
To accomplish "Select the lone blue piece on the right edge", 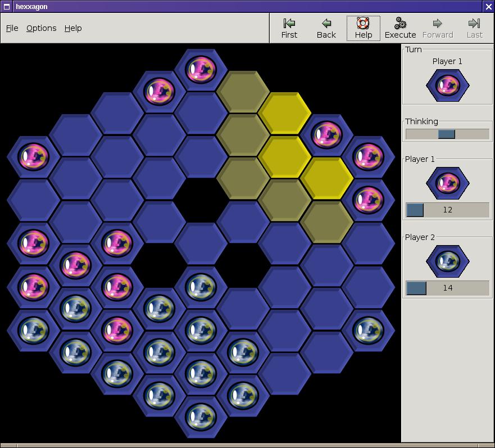I will [368, 331].
